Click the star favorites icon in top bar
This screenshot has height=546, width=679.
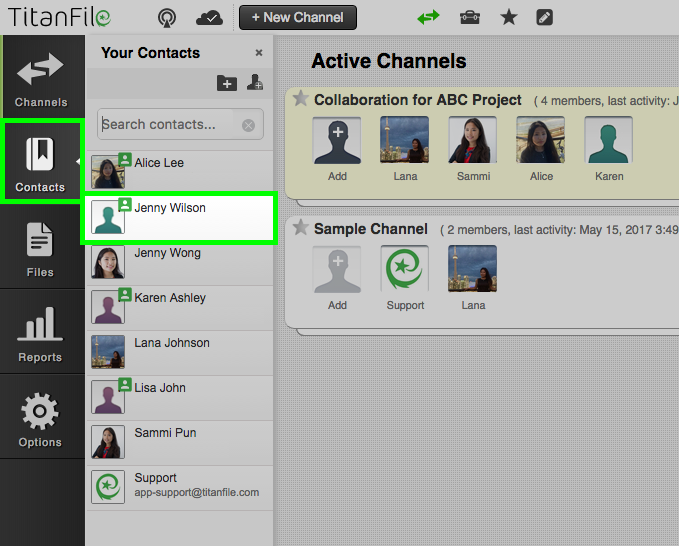[509, 18]
